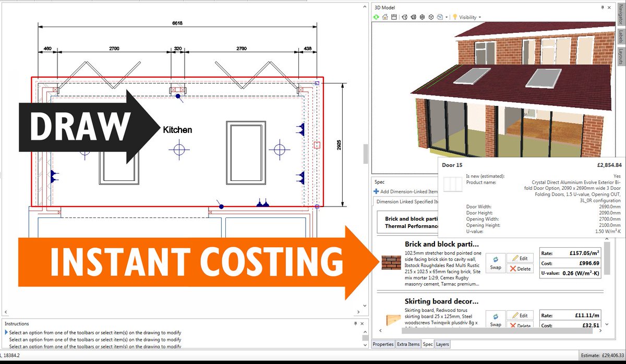Select the Kitchen room label
The width and height of the screenshot is (626, 364).
177,130
